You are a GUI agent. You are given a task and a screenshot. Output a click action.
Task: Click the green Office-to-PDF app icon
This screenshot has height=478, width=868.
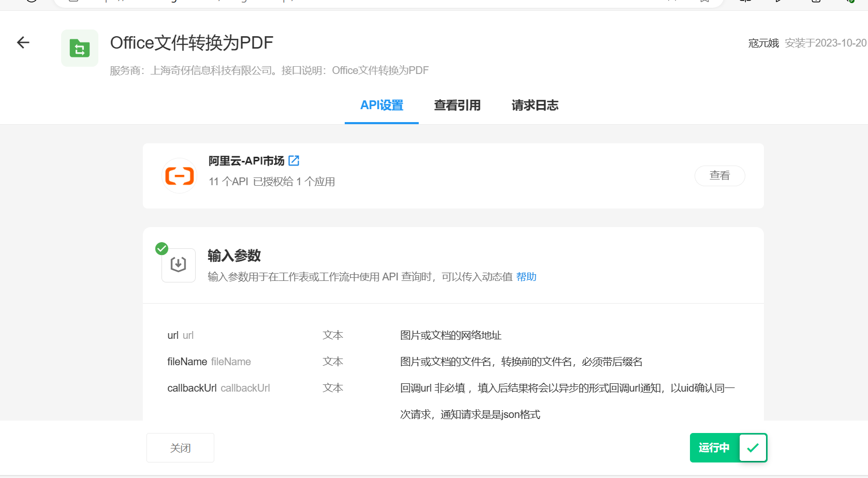[80, 48]
